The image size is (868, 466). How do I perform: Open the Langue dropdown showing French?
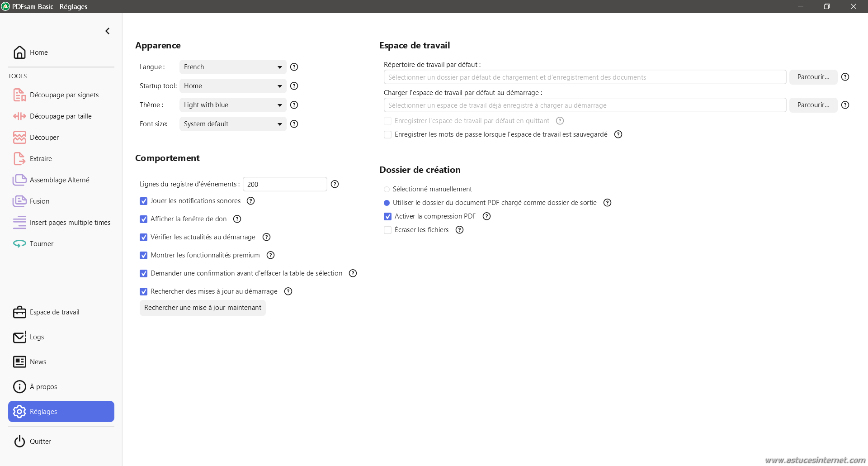pyautogui.click(x=233, y=67)
